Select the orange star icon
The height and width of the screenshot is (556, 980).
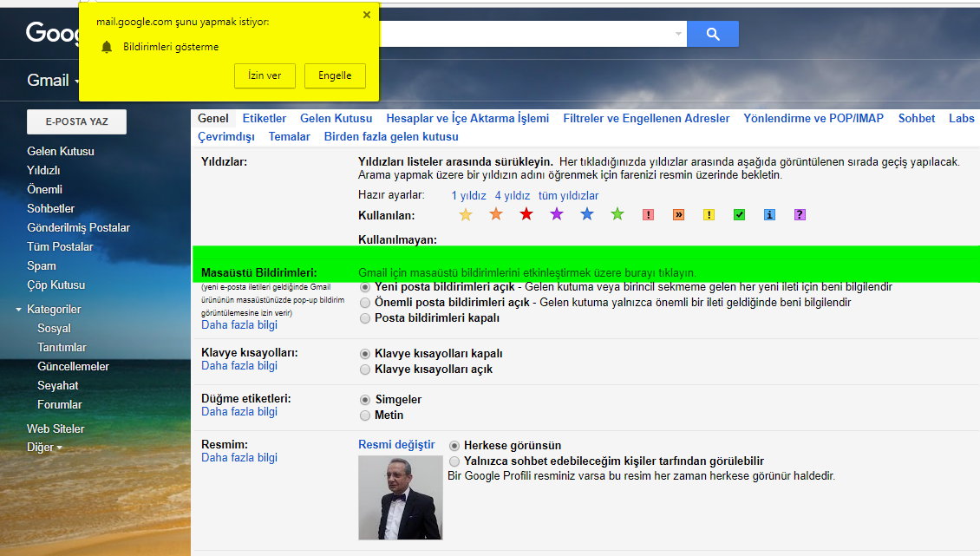point(495,214)
